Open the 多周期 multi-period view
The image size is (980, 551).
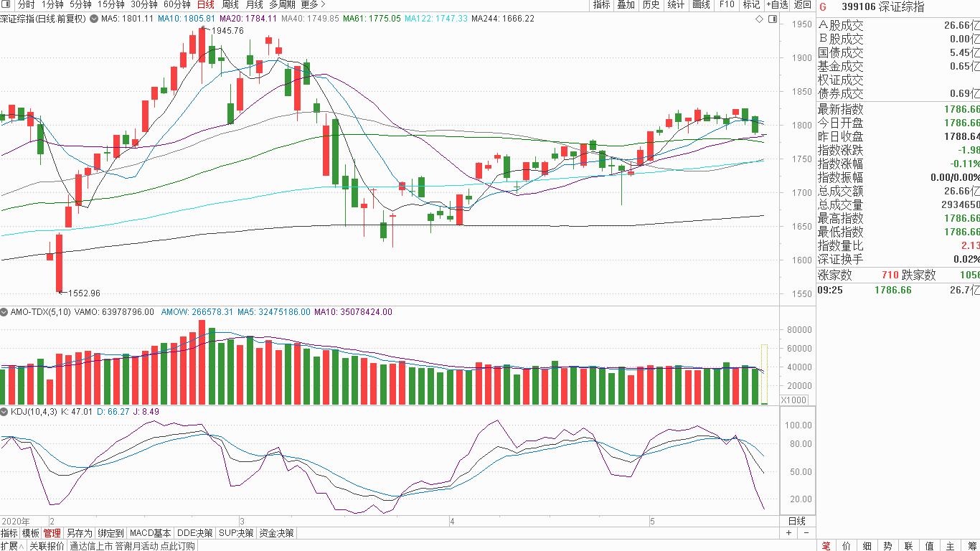(282, 5)
